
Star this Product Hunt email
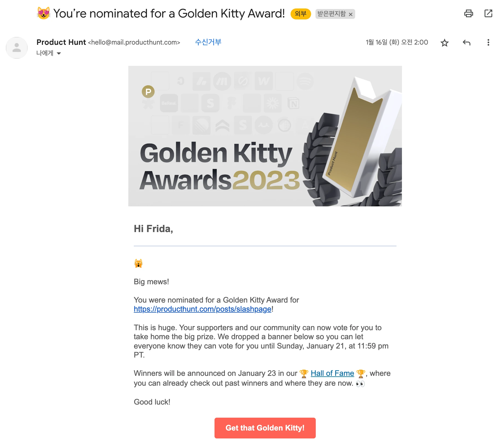(x=445, y=43)
